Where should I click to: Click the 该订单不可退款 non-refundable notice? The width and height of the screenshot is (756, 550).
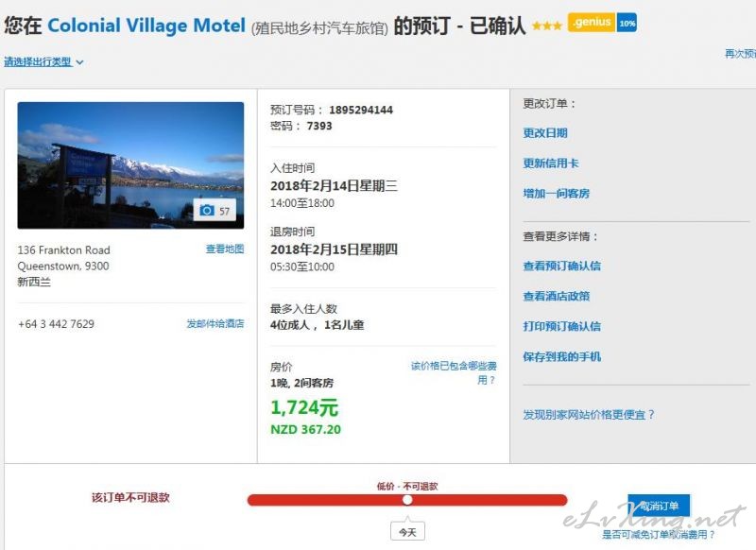(130, 497)
